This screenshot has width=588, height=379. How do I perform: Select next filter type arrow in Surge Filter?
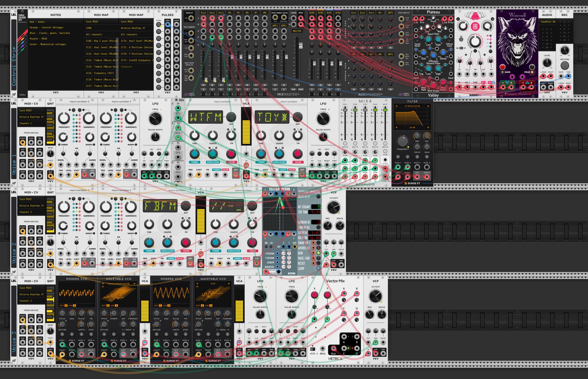(428, 106)
